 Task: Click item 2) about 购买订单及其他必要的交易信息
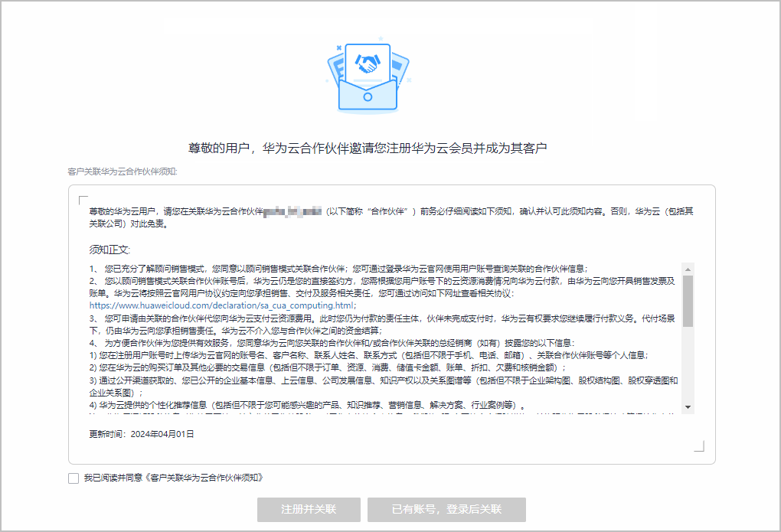click(328, 367)
